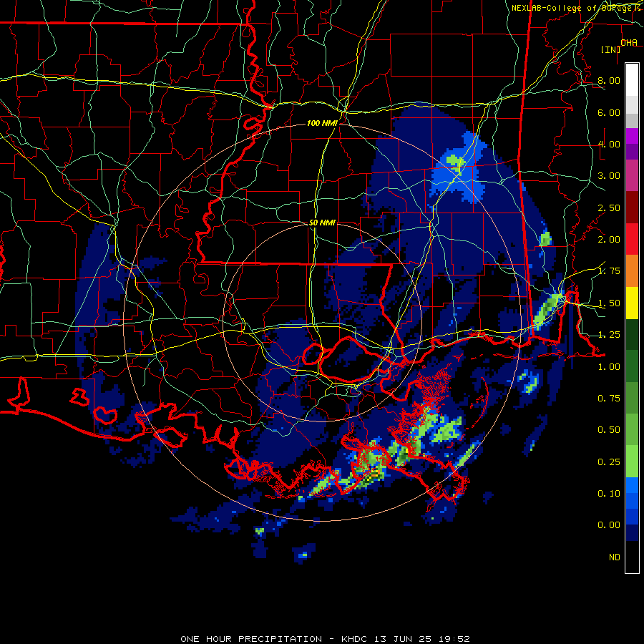This screenshot has width=644, height=644.
Task: Pick the bright red legend color block
Action: click(x=632, y=239)
